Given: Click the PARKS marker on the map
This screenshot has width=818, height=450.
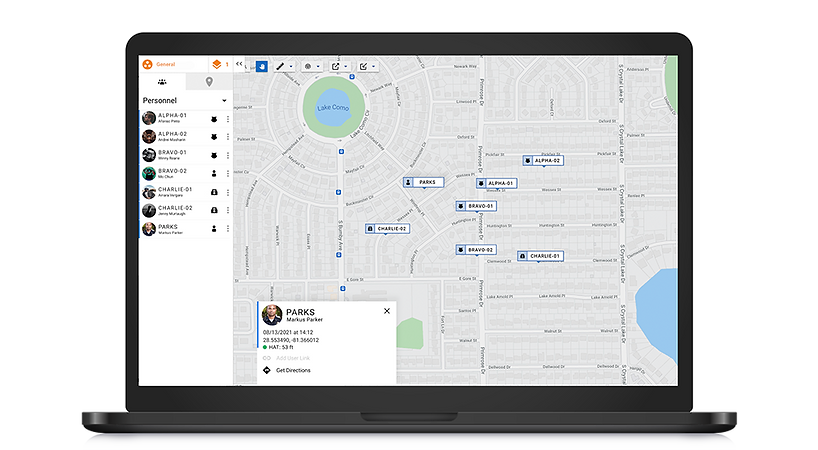Looking at the screenshot, I should pos(423,182).
